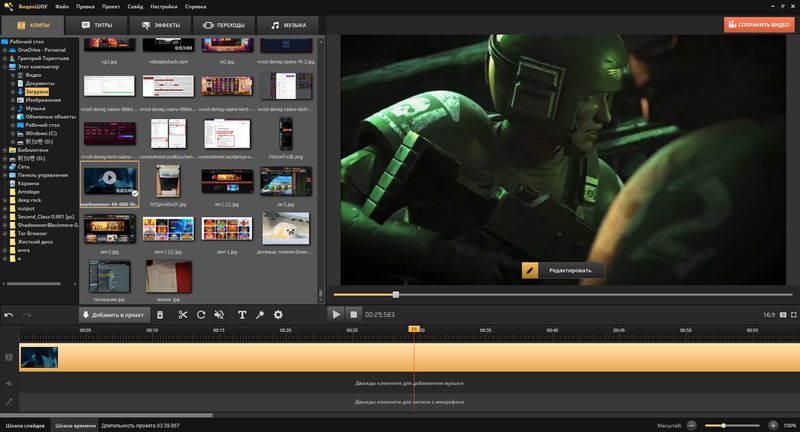
Task: Take a snapshot with the camera icon
Action: click(783, 315)
